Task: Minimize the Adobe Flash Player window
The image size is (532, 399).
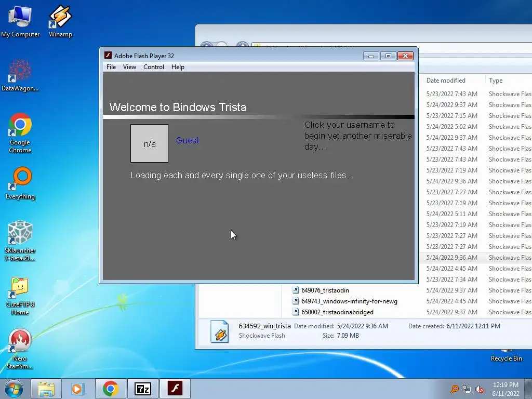Action: pyautogui.click(x=371, y=56)
